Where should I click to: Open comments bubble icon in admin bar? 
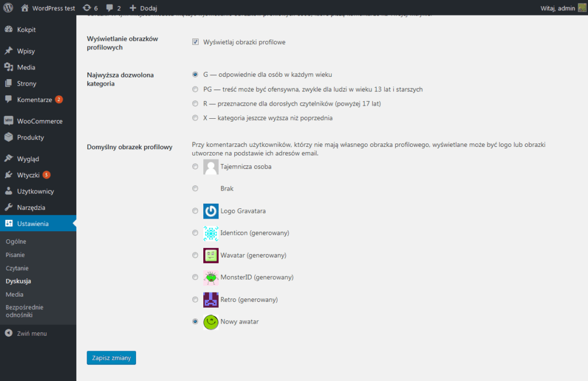(x=110, y=8)
